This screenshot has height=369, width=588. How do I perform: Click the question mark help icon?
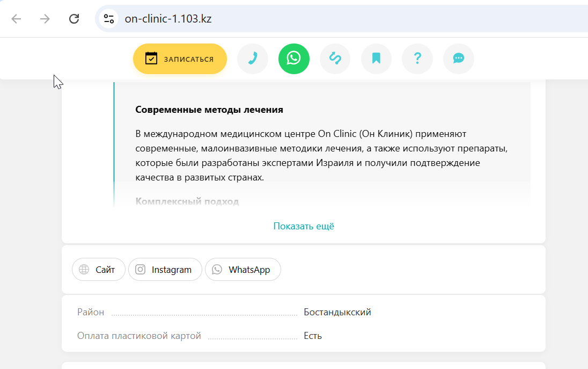pyautogui.click(x=417, y=59)
